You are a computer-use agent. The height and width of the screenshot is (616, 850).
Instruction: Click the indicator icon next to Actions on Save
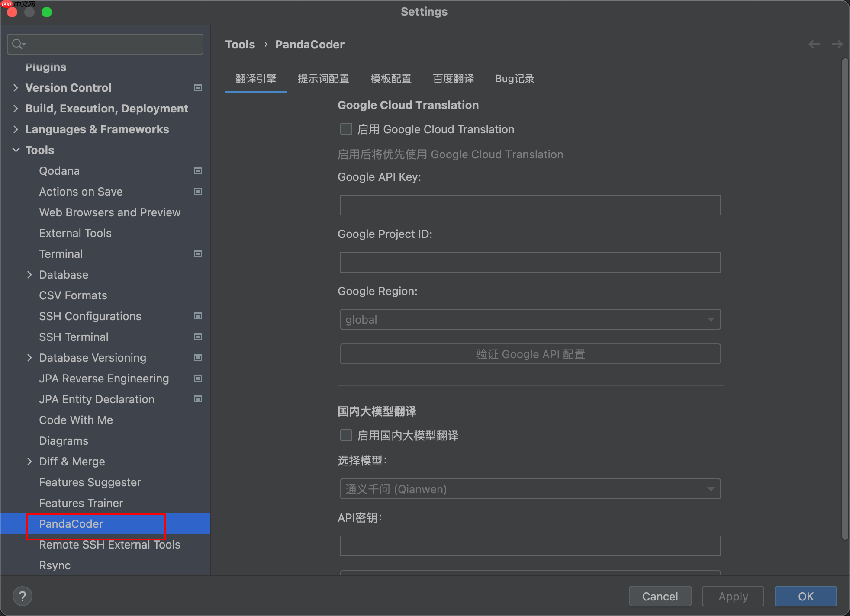click(x=198, y=191)
